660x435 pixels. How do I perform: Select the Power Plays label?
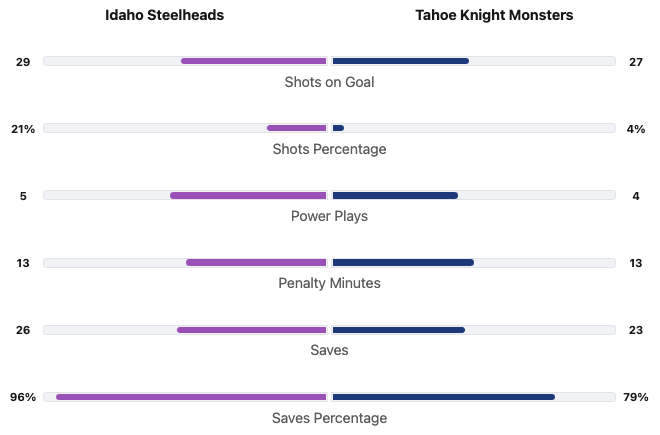tap(329, 216)
